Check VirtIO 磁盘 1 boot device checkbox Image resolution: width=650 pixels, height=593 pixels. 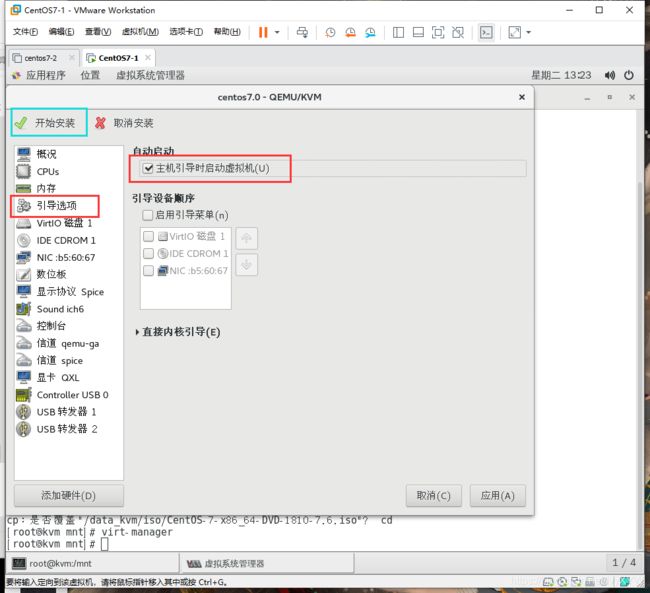[x=148, y=236]
